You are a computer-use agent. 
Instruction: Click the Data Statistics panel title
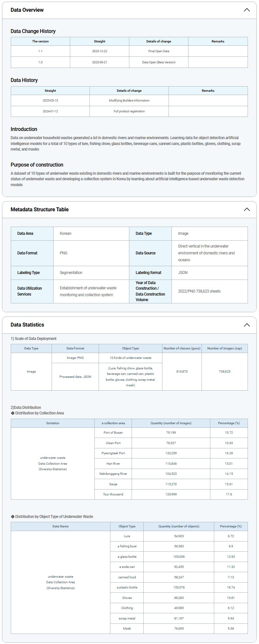click(27, 325)
